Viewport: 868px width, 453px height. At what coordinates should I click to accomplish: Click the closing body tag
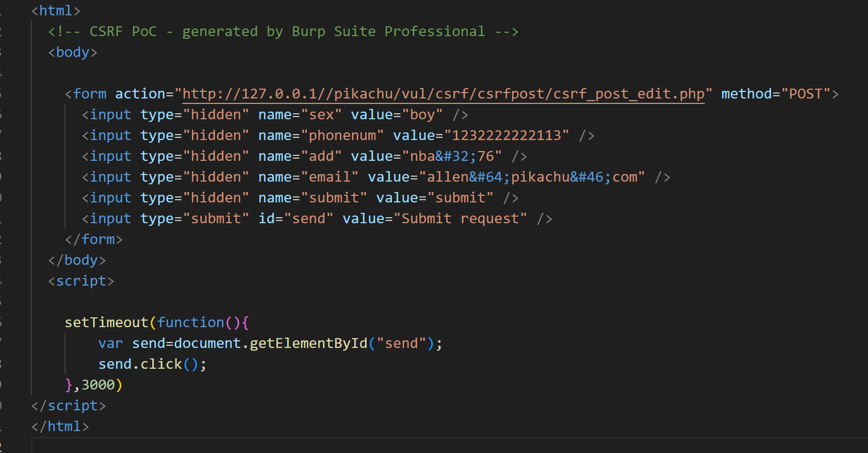[x=77, y=260]
